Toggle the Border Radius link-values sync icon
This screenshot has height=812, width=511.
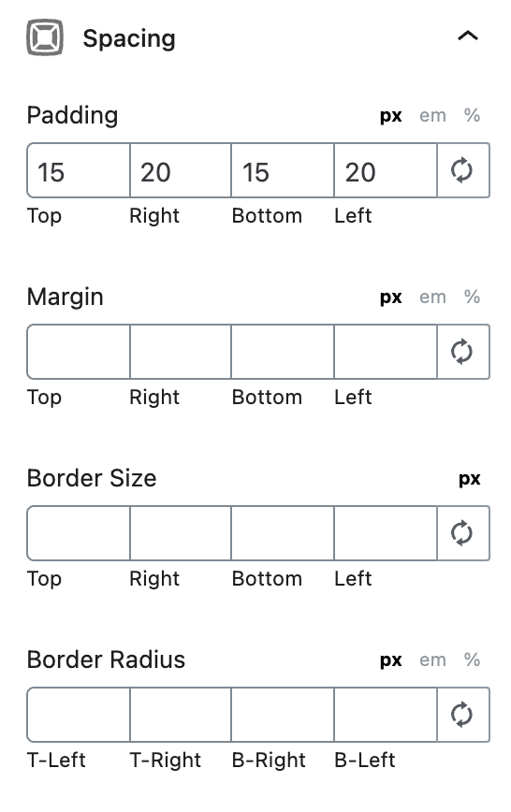[463, 715]
